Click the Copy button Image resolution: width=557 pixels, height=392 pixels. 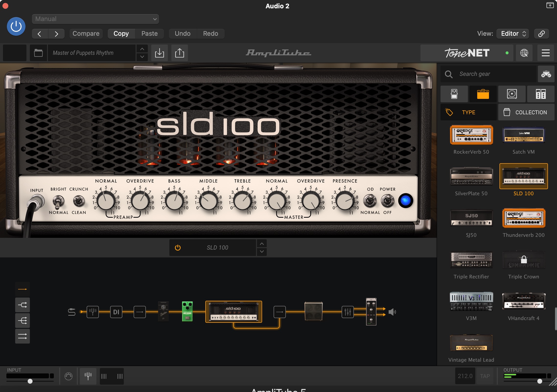(121, 34)
